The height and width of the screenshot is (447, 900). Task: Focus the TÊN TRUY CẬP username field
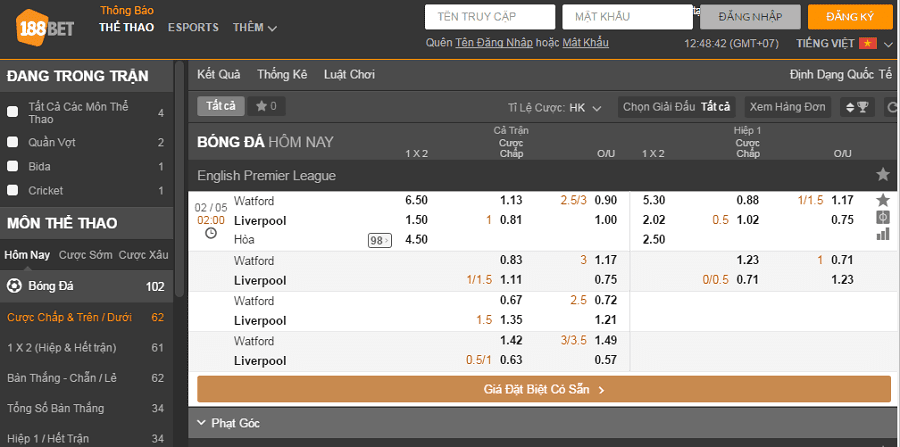490,17
